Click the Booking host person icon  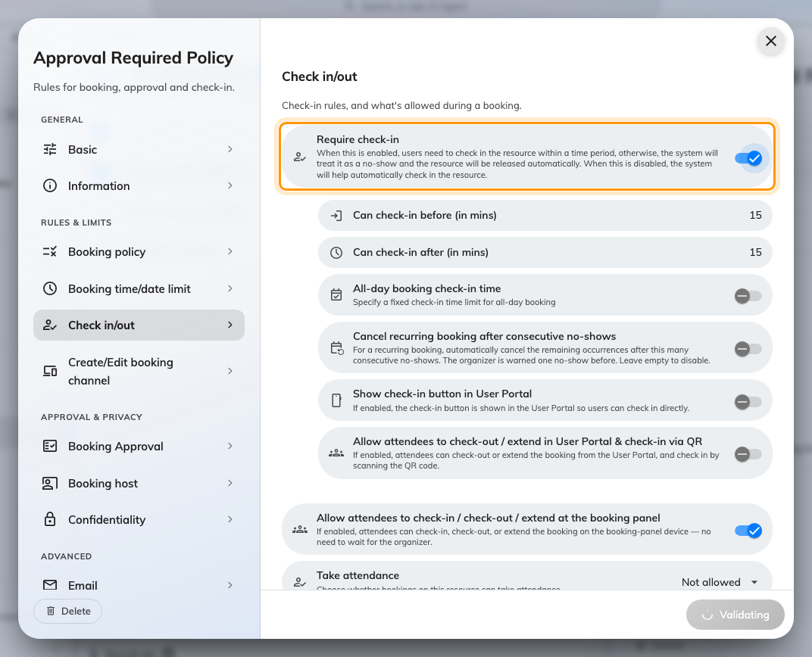50,483
